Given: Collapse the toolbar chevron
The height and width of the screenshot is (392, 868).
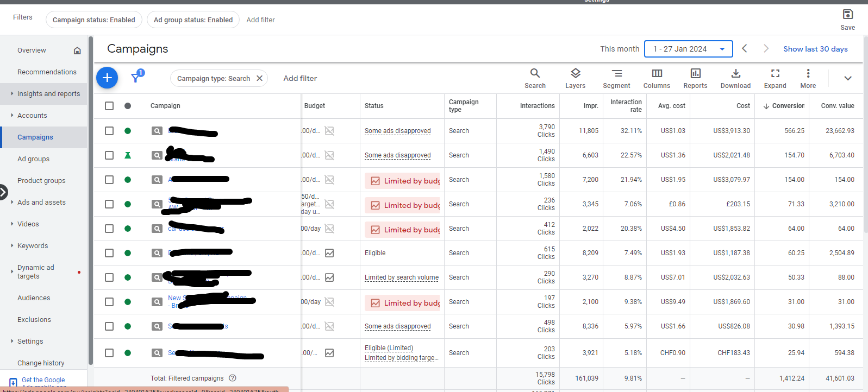Looking at the screenshot, I should pos(847,78).
